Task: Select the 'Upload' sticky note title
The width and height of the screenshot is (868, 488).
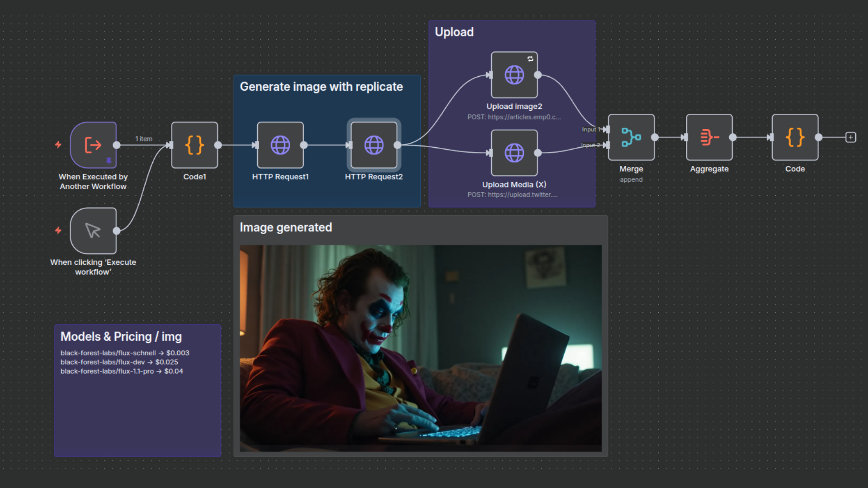Action: click(454, 32)
